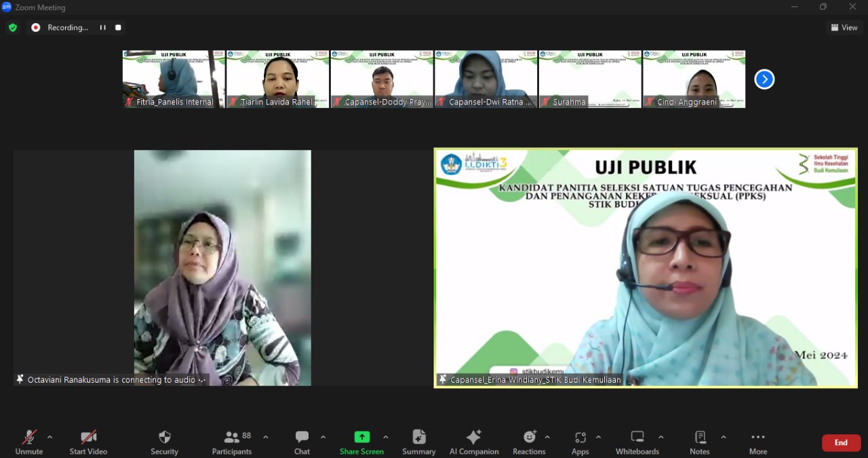This screenshot has height=458, width=868.
Task: Click the Zoom logo in title bar
Action: [x=7, y=7]
